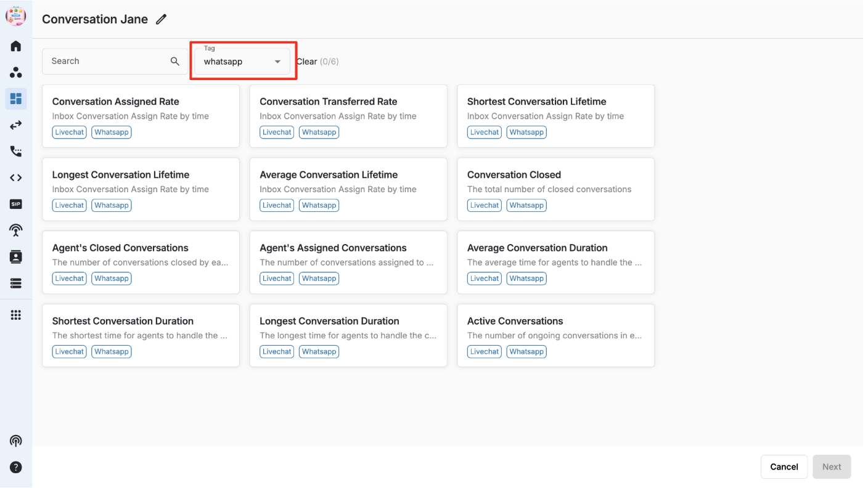Choose Shortest Conversation Duration card
This screenshot has height=488, width=868.
click(x=141, y=336)
